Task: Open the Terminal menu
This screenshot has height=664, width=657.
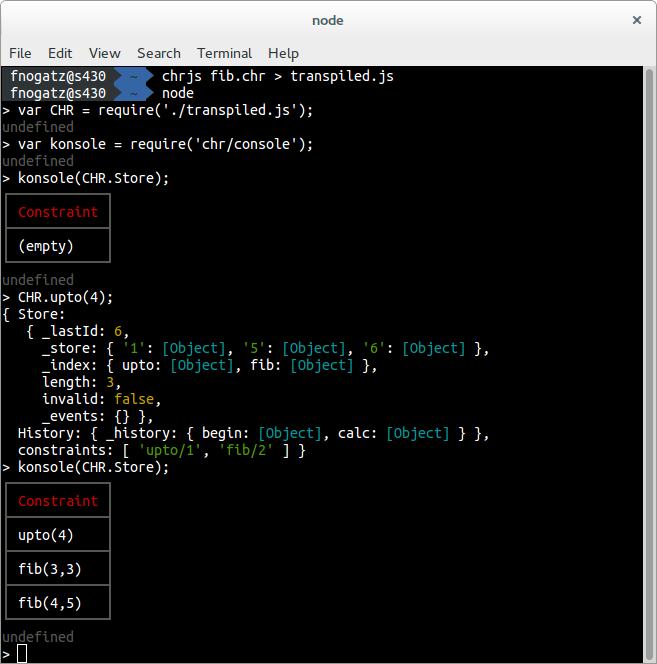Action: (x=225, y=53)
